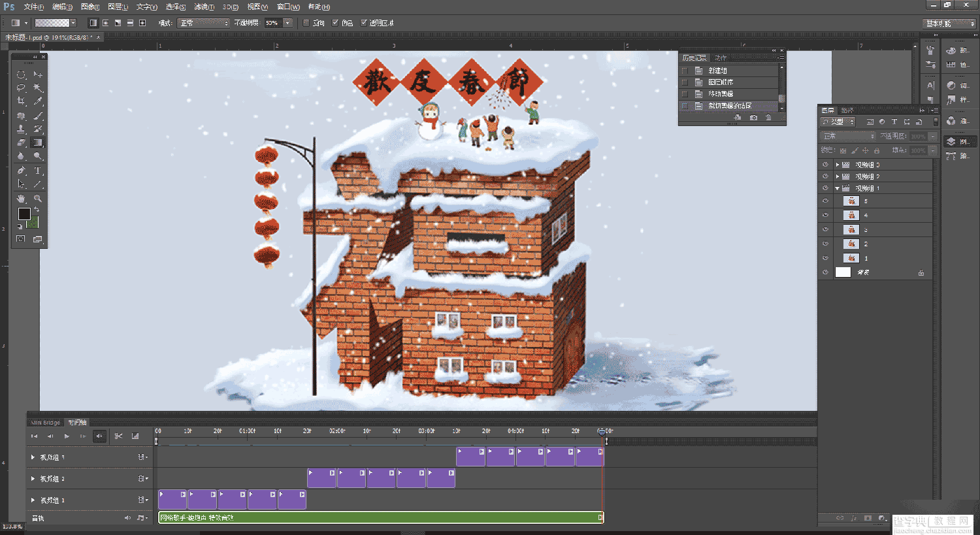Select the Pen tool
980x535 pixels.
pyautogui.click(x=21, y=170)
